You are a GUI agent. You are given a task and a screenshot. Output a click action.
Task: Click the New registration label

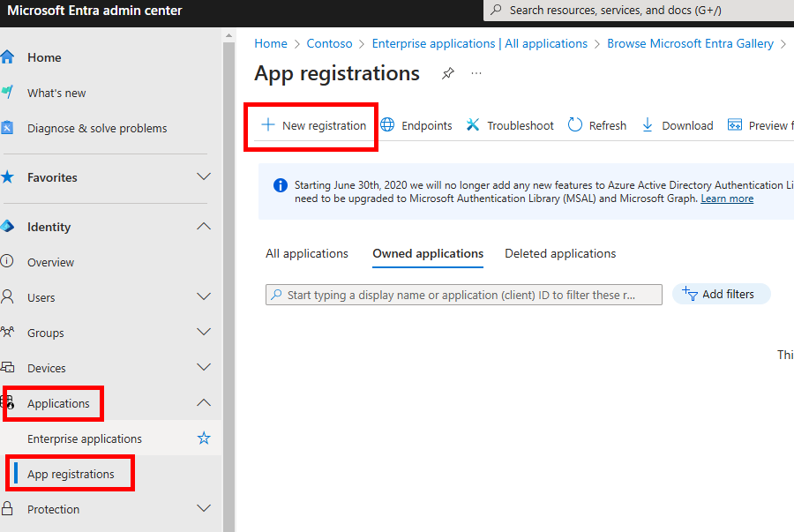(324, 125)
